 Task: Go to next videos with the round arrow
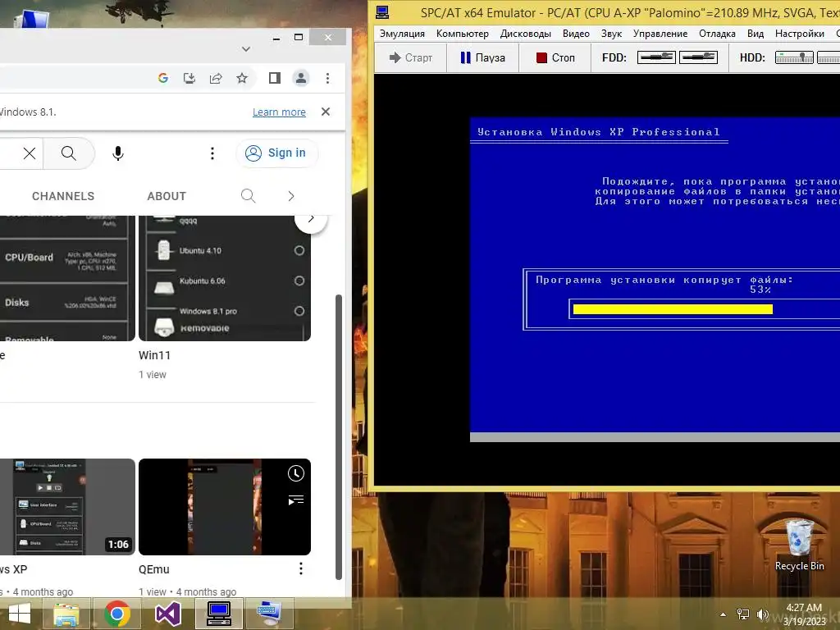pyautogui.click(x=311, y=218)
